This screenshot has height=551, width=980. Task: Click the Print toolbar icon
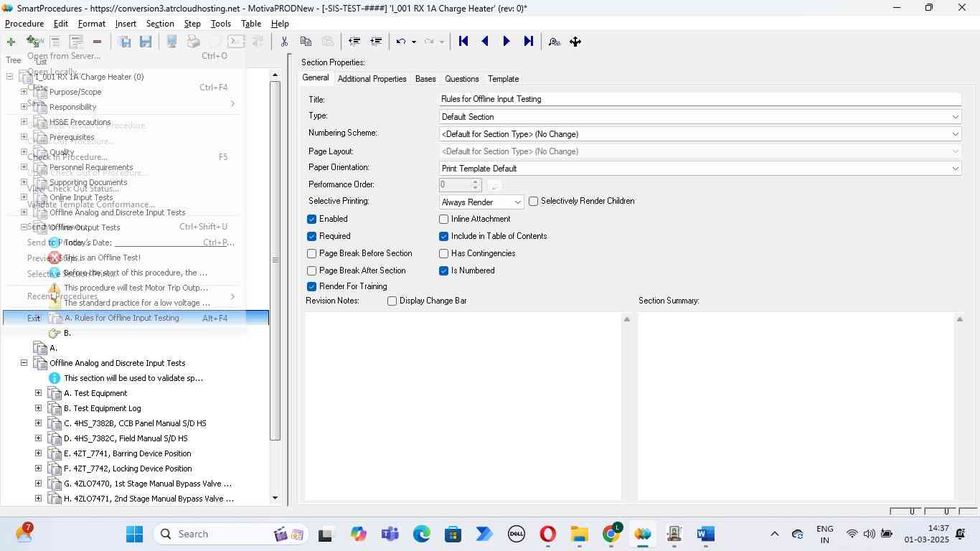point(193,42)
